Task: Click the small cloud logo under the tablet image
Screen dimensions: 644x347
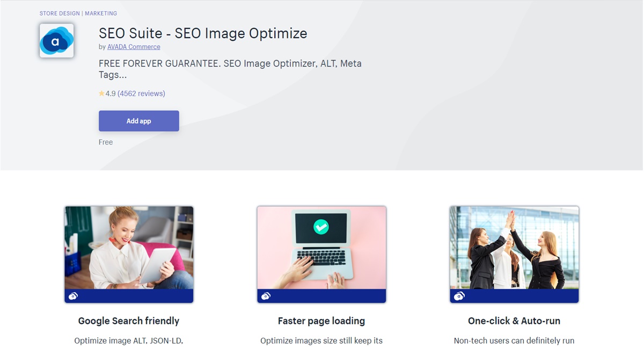Action: click(x=73, y=296)
